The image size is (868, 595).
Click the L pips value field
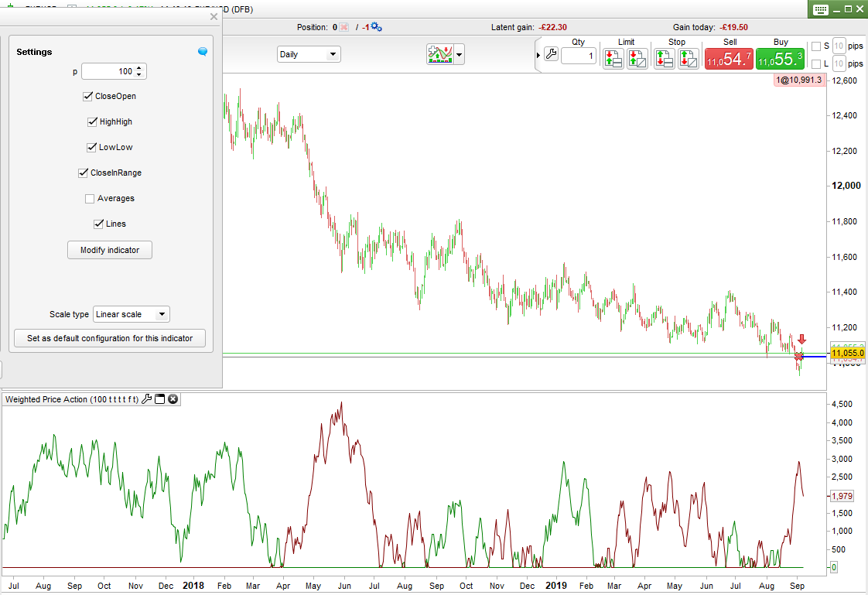(x=839, y=63)
